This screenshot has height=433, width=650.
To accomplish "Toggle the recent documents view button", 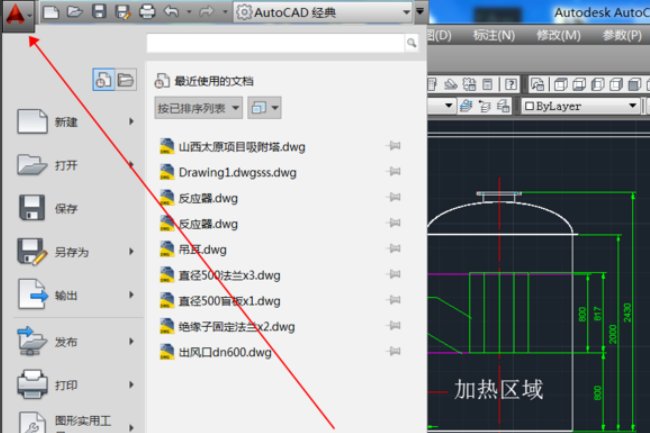I will pos(103,80).
